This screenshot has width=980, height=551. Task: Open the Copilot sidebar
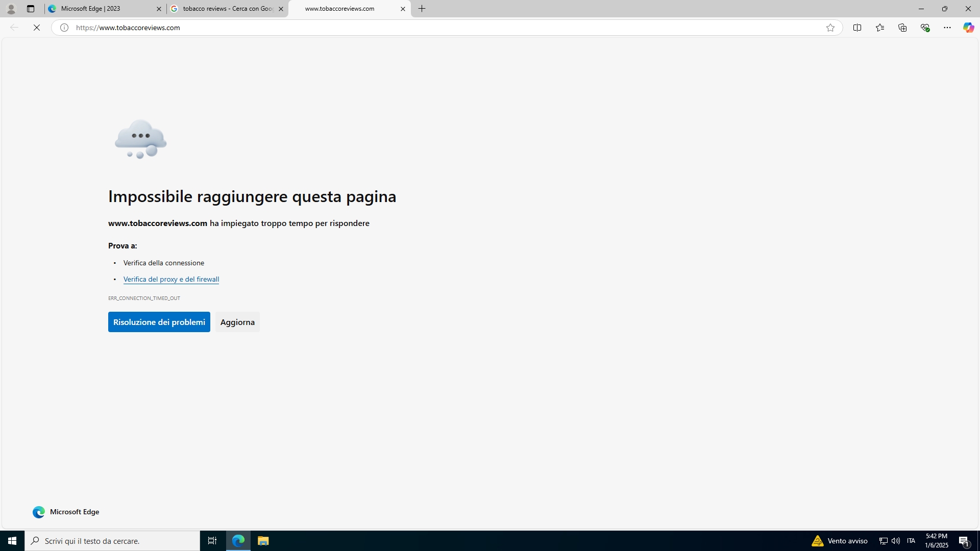968,28
